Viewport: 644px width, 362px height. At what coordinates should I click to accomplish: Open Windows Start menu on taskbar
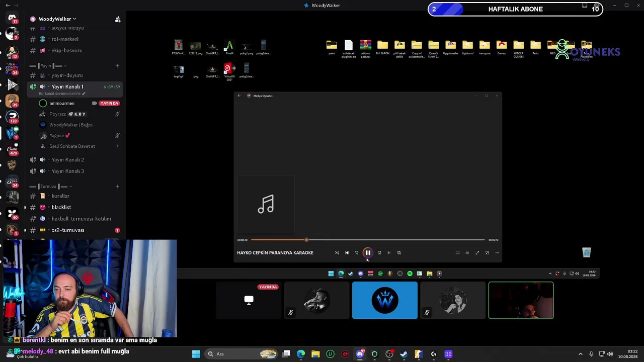[196, 354]
